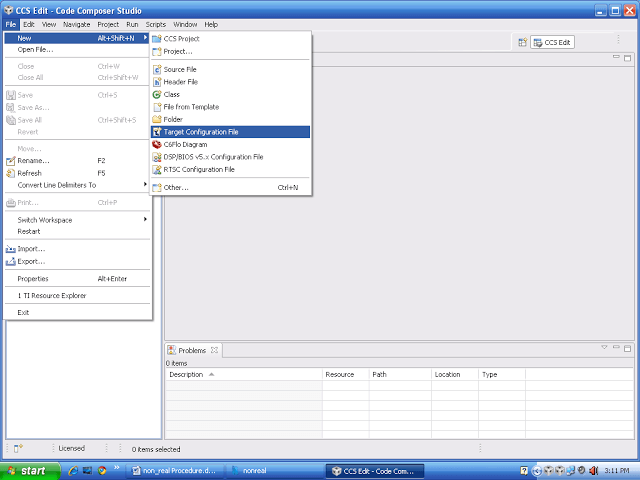The height and width of the screenshot is (480, 640).
Task: Choose Restart in File menu
Action: click(x=78, y=231)
